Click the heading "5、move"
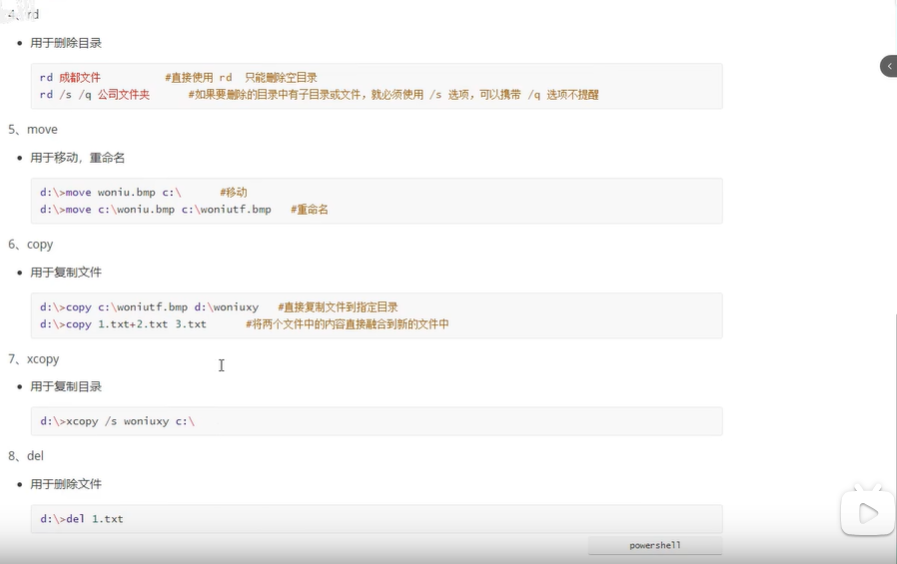897x564 pixels. [33, 129]
